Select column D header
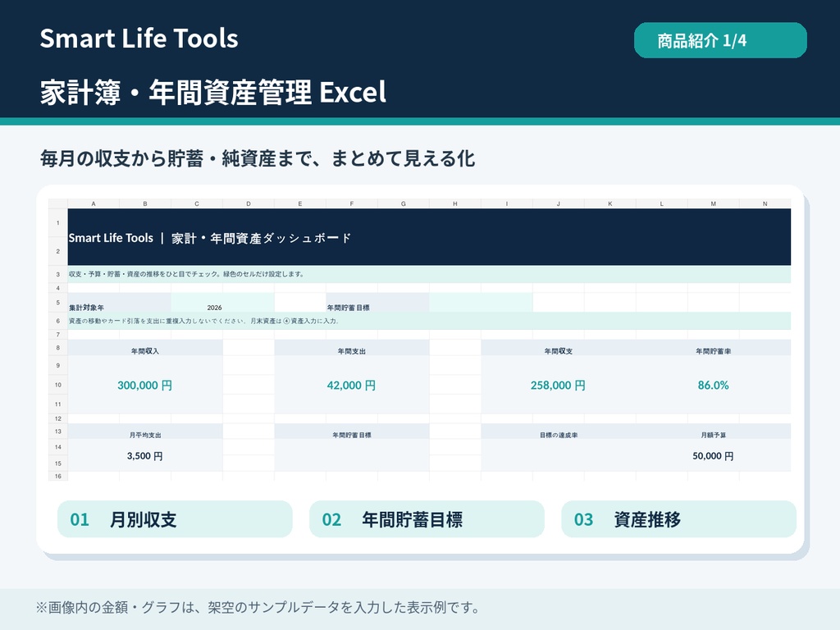840x630 pixels. pos(249,203)
